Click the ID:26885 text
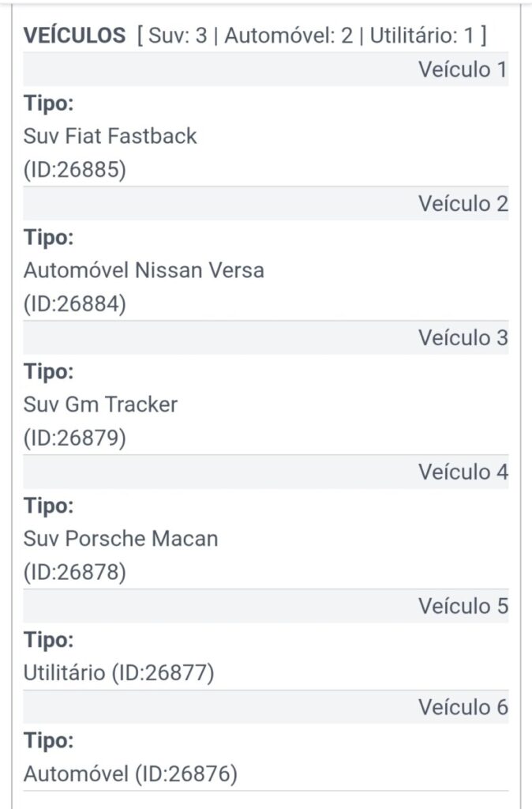This screenshot has height=809, width=532. click(75, 170)
